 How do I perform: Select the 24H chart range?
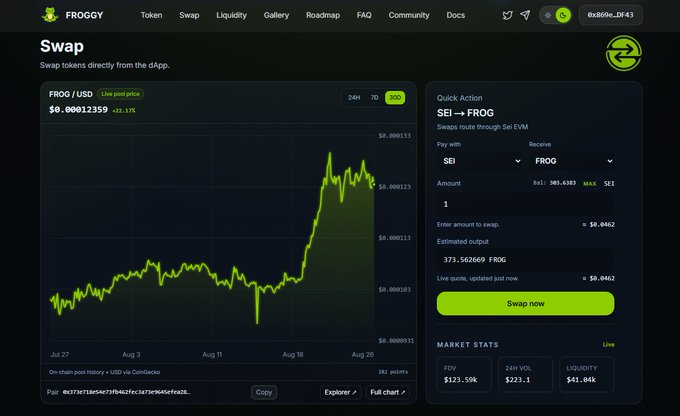click(354, 98)
